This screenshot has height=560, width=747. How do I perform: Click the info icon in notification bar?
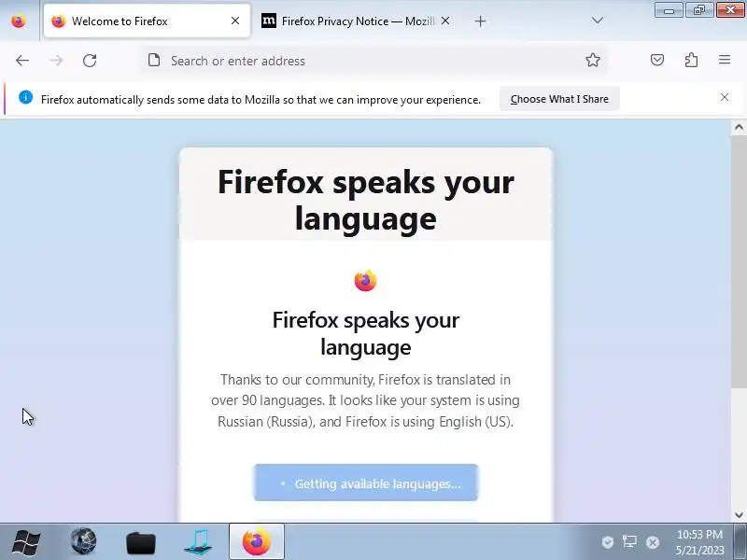26,98
